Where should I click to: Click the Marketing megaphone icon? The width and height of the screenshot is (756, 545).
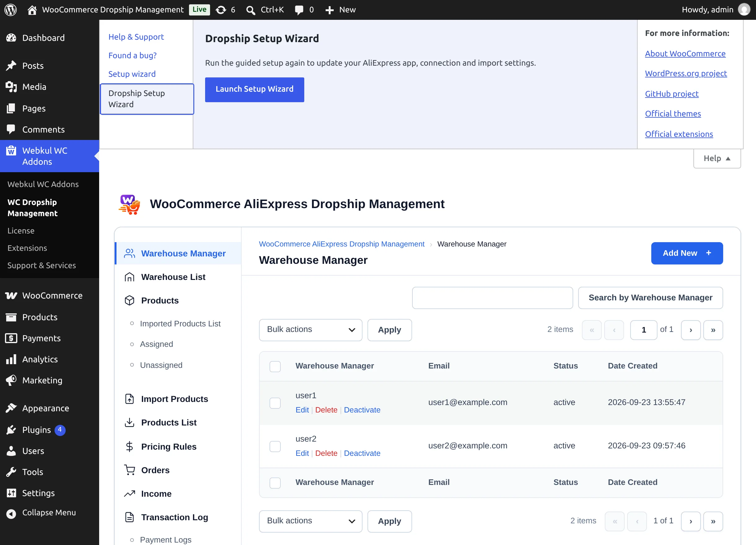[x=11, y=380]
